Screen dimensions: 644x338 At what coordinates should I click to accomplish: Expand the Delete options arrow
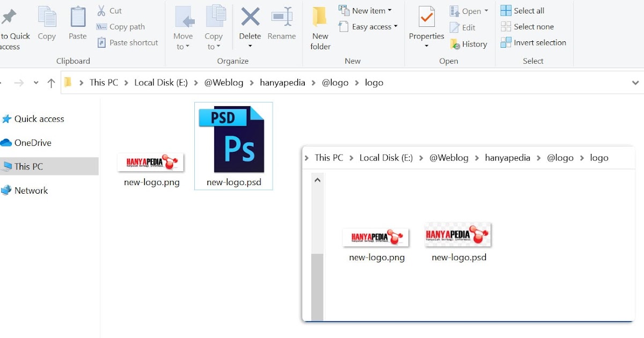250,47
